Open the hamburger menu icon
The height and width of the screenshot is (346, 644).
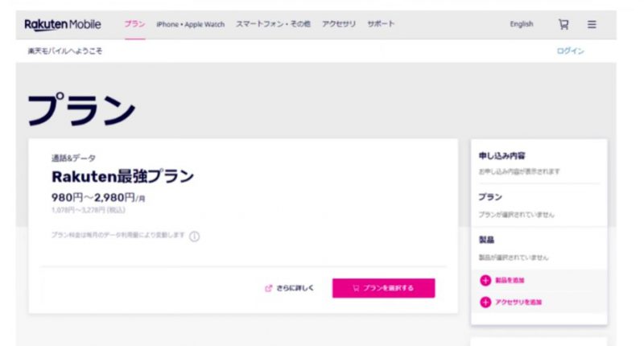point(592,24)
